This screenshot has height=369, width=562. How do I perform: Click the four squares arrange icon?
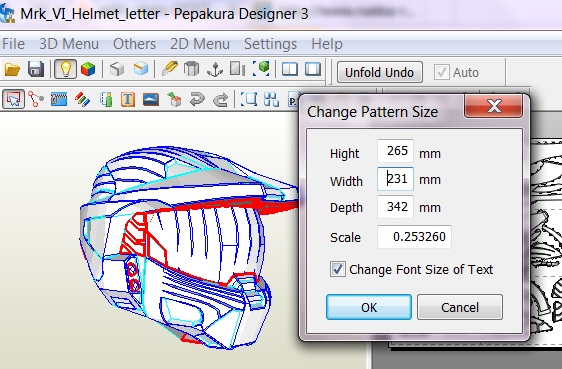click(271, 99)
